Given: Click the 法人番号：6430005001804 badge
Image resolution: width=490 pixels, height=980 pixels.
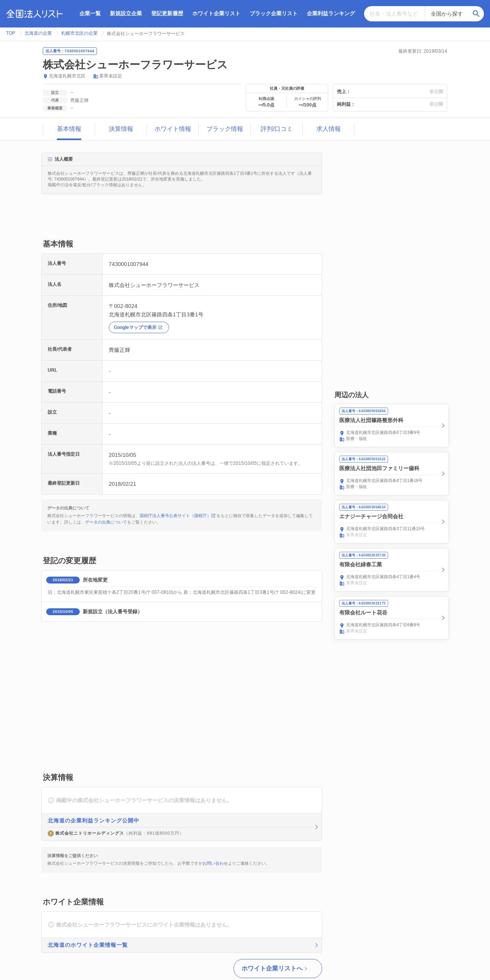Looking at the screenshot, I should point(364,411).
